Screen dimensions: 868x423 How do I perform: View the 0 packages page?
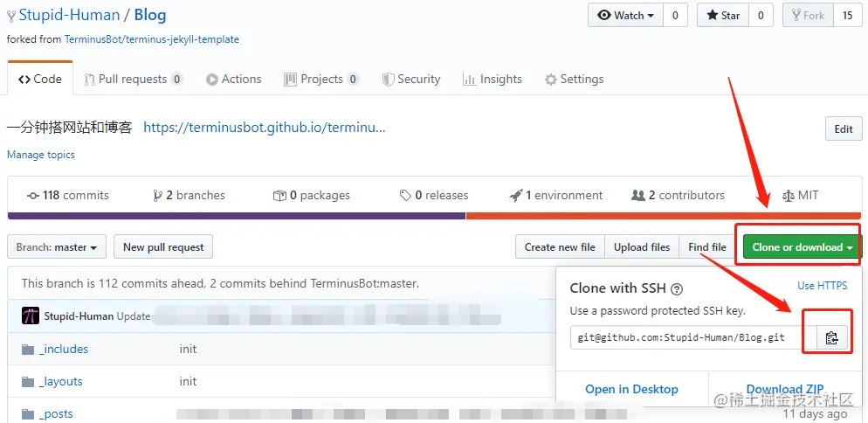click(312, 195)
